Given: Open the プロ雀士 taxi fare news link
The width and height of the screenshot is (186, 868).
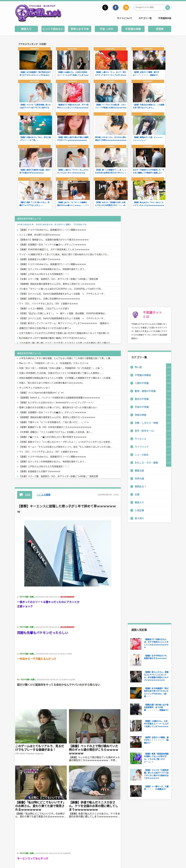Looking at the screenshot, I should (x=61, y=289).
